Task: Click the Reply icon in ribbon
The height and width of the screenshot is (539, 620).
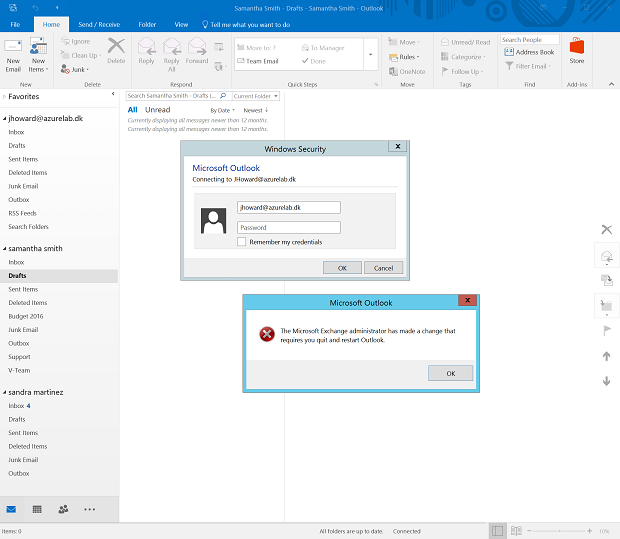Action: (146, 51)
